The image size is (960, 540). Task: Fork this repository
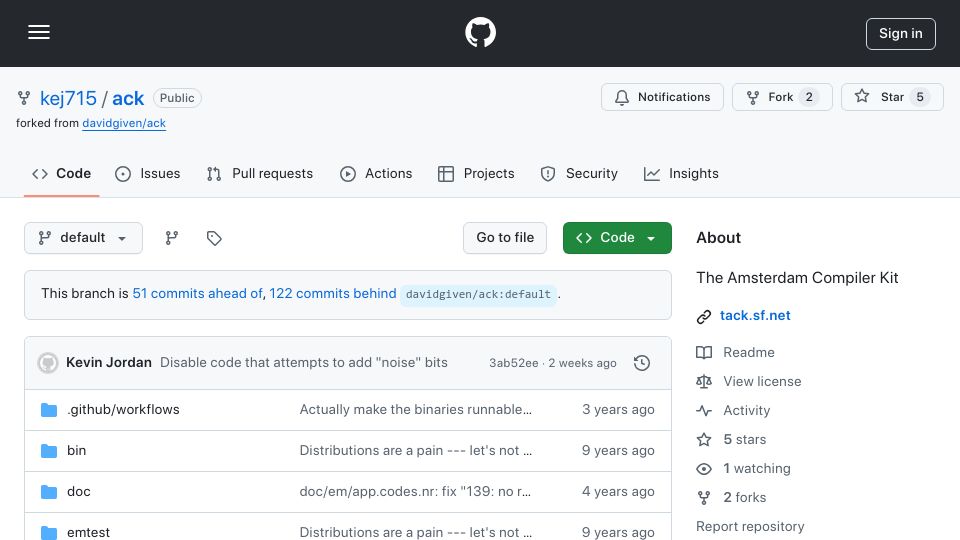(x=782, y=97)
